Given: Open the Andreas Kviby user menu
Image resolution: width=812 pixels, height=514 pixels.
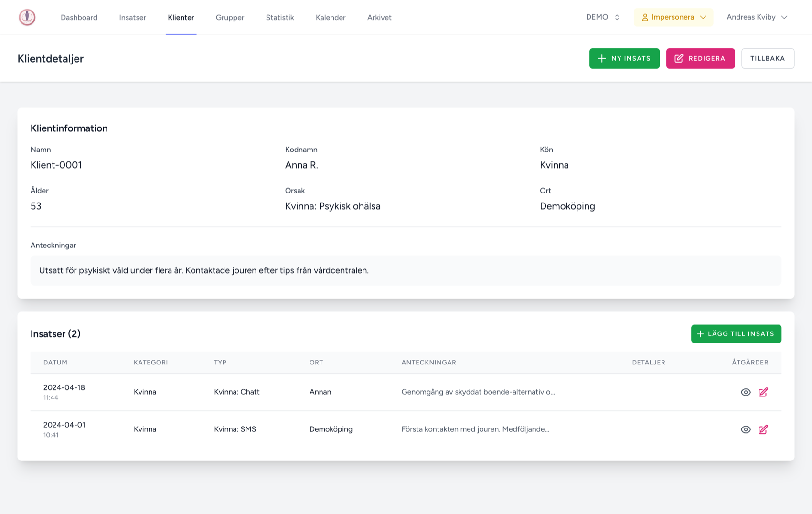Looking at the screenshot, I should (x=757, y=17).
